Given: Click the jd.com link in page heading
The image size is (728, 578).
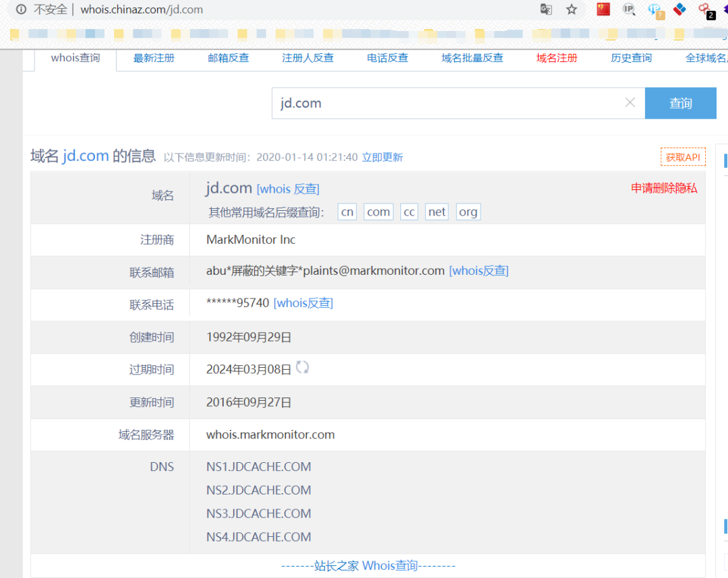Looking at the screenshot, I should pyautogui.click(x=86, y=156).
